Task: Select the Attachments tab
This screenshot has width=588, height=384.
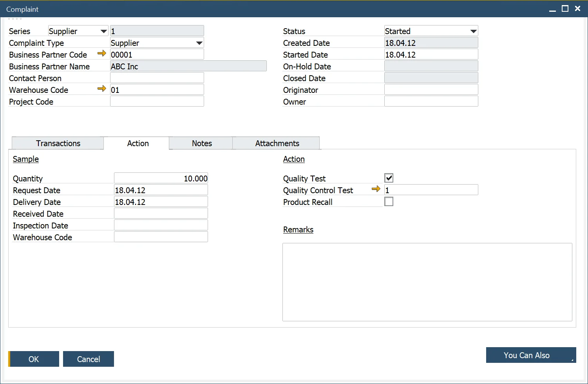Action: (x=277, y=143)
